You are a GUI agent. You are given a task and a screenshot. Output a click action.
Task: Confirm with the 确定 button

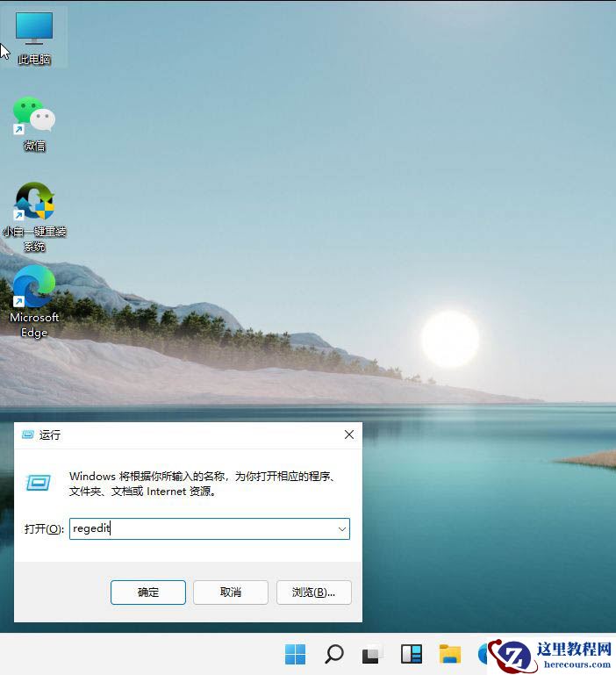click(x=148, y=592)
